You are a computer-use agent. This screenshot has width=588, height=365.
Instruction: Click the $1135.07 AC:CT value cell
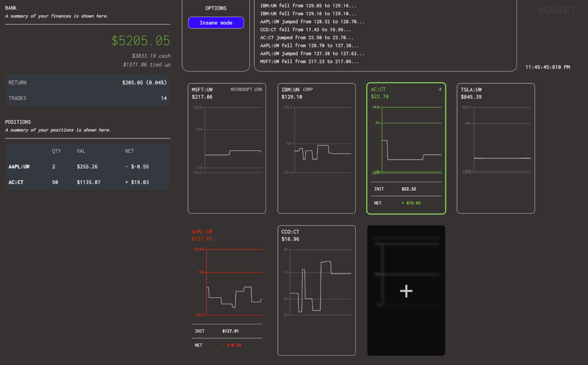pyautogui.click(x=89, y=182)
